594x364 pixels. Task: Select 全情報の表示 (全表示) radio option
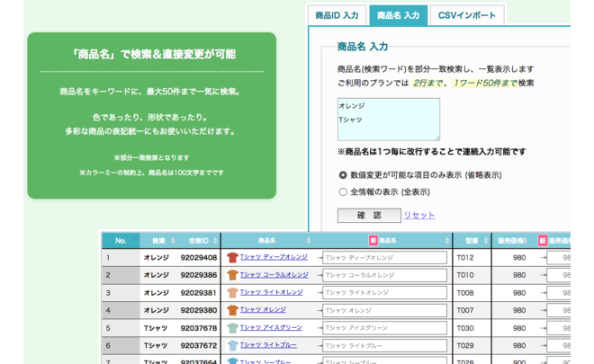pyautogui.click(x=343, y=191)
